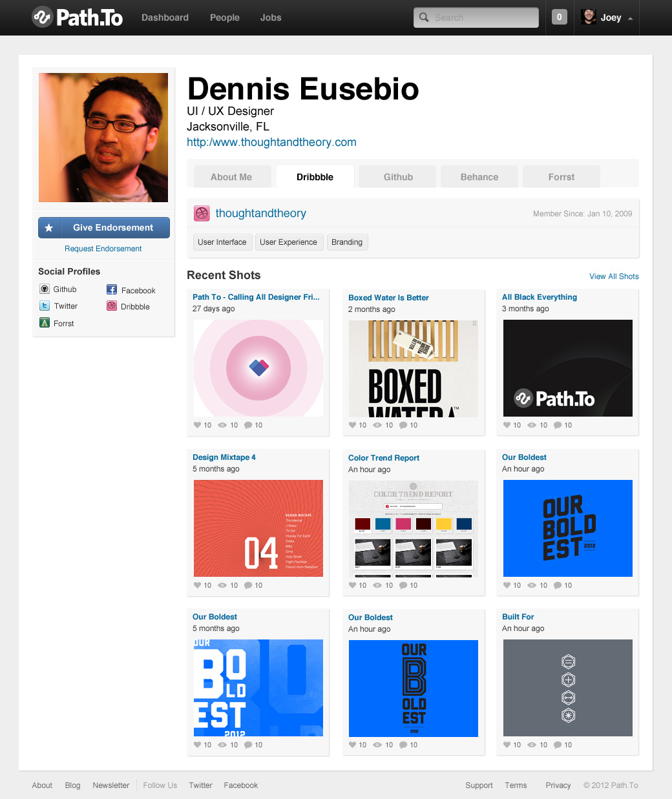This screenshot has width=672, height=799.
Task: Click comment bubble icon on Built For shot
Action: (x=558, y=745)
